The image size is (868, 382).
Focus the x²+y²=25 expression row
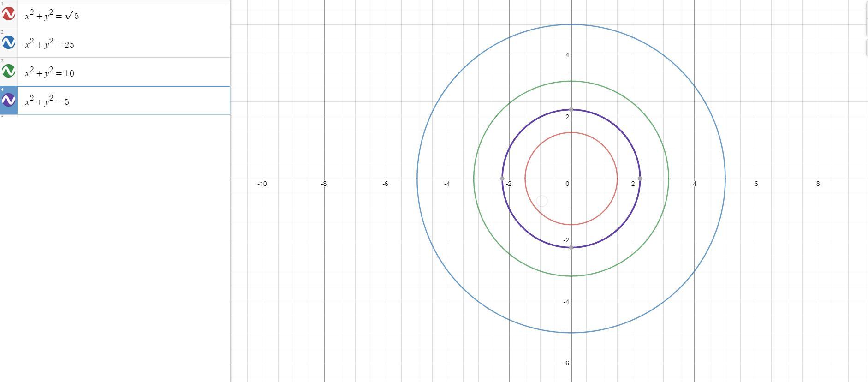(x=124, y=43)
